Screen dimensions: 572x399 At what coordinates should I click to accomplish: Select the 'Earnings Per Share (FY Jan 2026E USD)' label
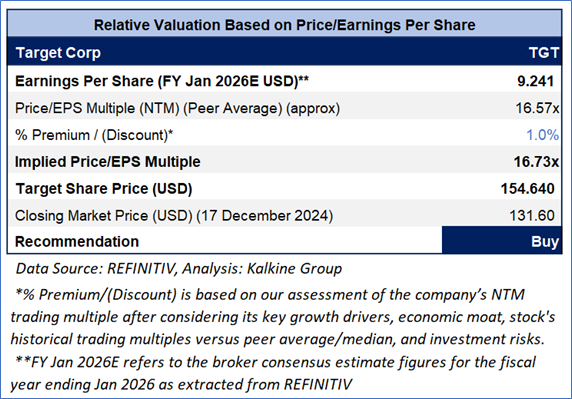[x=162, y=81]
